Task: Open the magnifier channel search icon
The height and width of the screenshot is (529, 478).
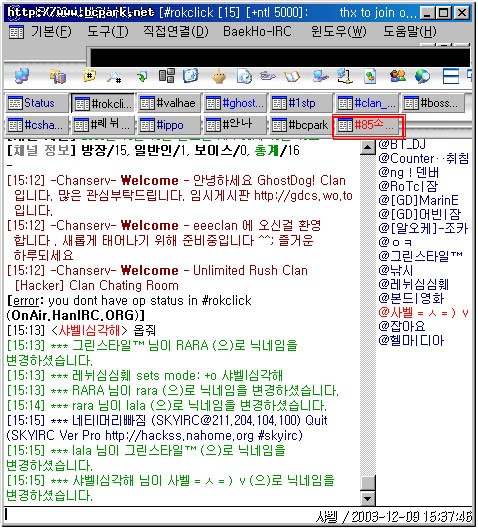Action: [114, 77]
